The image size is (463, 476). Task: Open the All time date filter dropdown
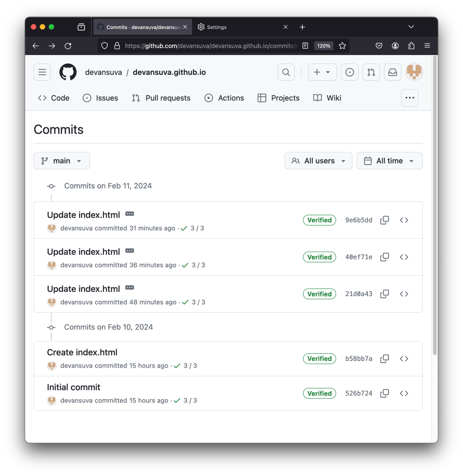coord(390,161)
